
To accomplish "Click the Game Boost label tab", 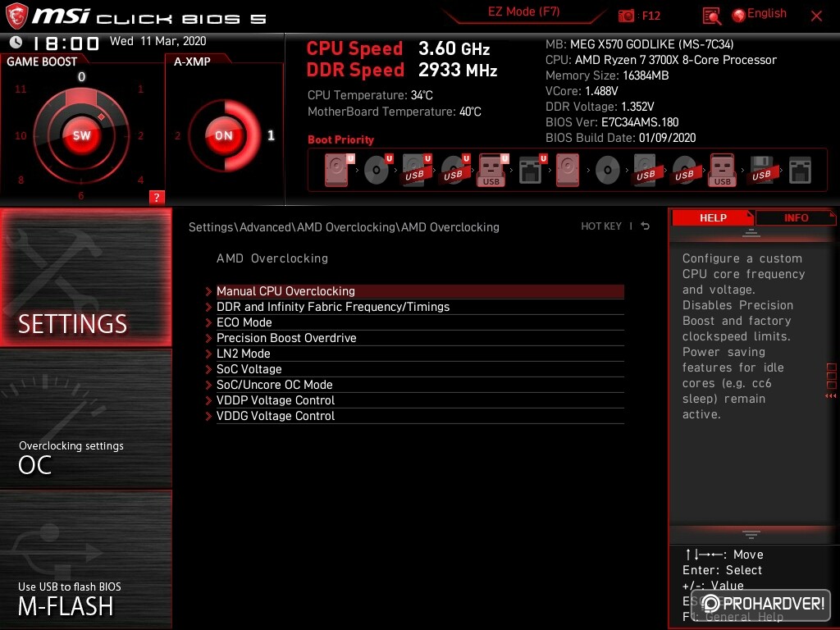I will click(42, 62).
